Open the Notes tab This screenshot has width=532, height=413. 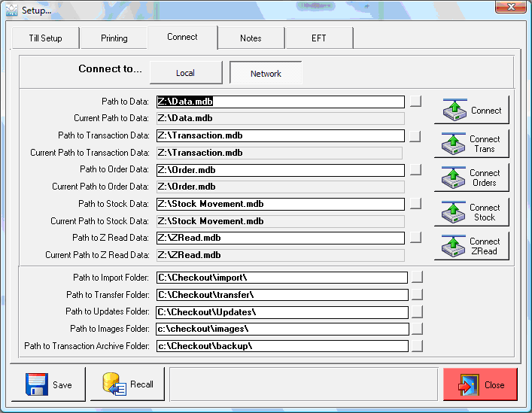251,38
